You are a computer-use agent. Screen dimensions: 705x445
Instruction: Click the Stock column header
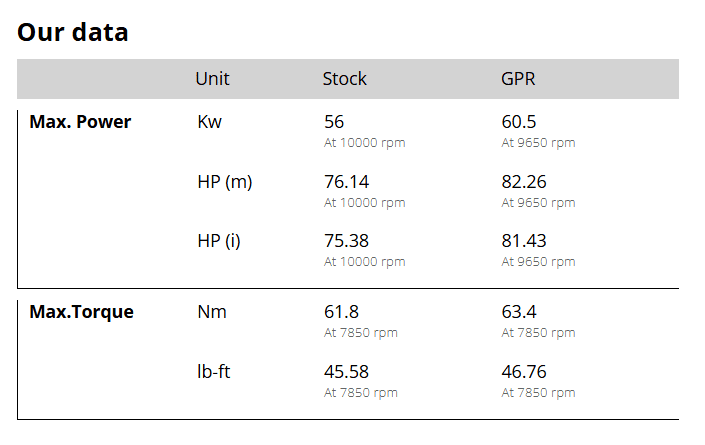344,79
